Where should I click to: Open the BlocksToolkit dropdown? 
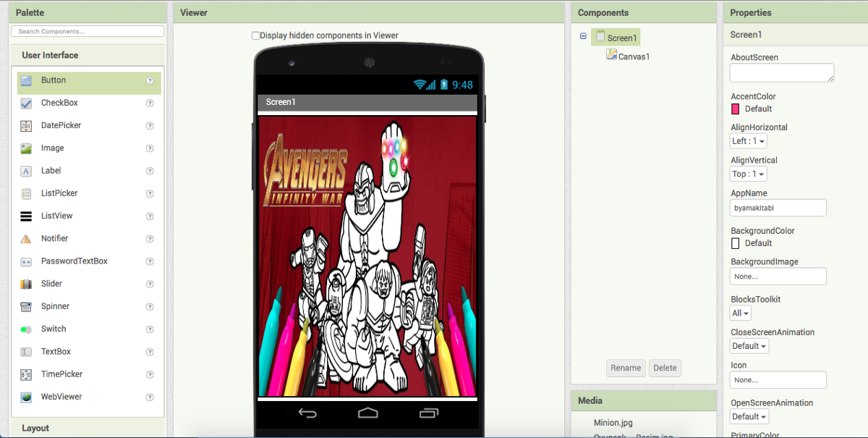coord(741,313)
